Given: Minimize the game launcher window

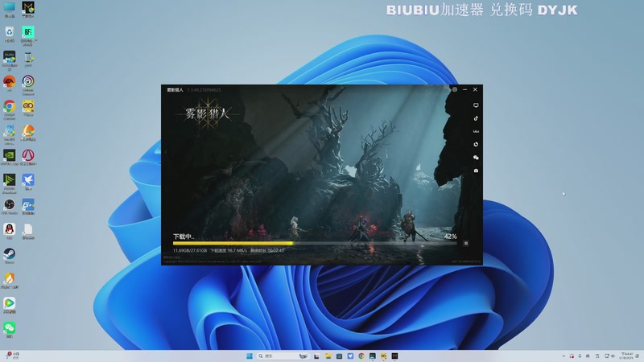Looking at the screenshot, I should (465, 89).
